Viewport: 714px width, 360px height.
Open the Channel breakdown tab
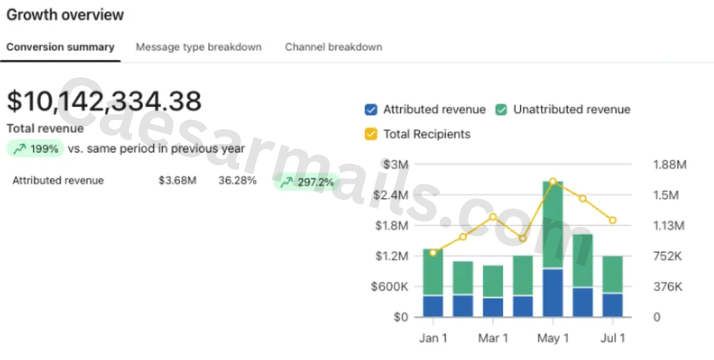pos(333,47)
